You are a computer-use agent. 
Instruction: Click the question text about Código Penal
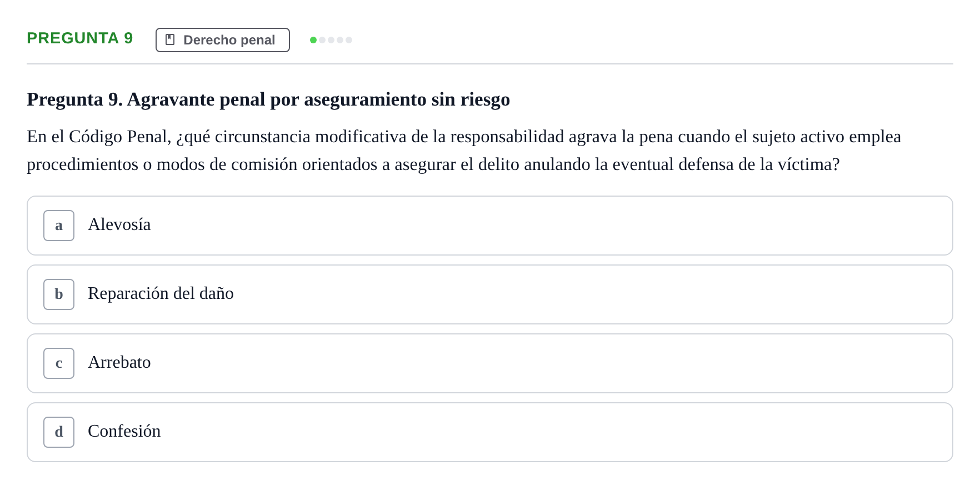click(x=464, y=151)
